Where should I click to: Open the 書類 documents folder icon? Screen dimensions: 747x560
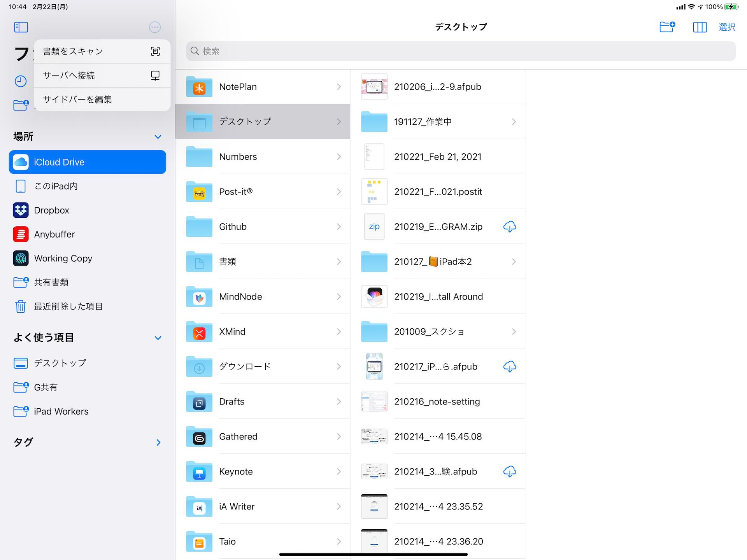199,262
